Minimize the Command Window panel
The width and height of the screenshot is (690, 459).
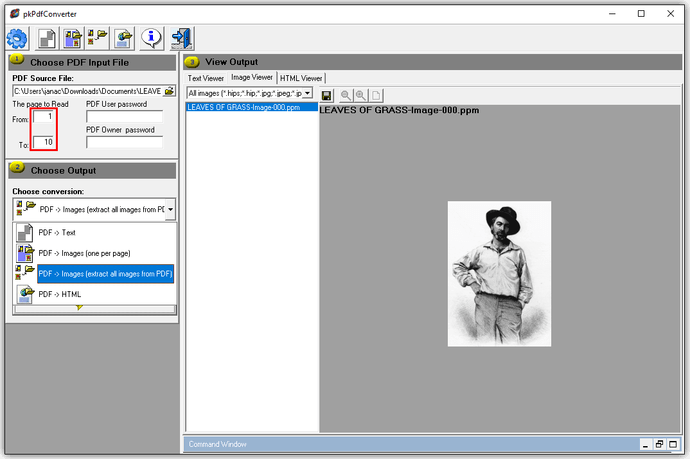[645, 444]
